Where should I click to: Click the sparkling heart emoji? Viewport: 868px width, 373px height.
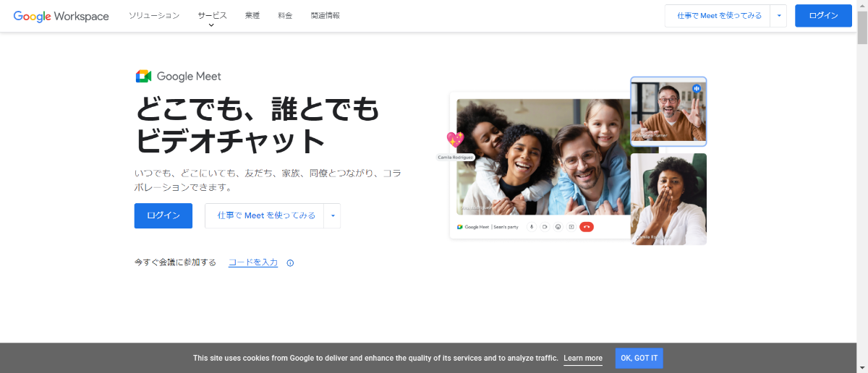[x=455, y=140]
